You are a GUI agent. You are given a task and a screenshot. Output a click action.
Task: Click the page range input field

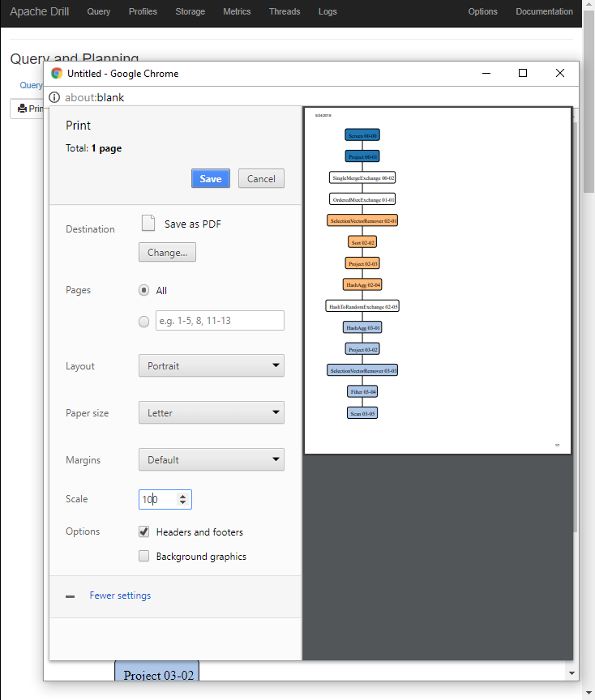coord(220,321)
